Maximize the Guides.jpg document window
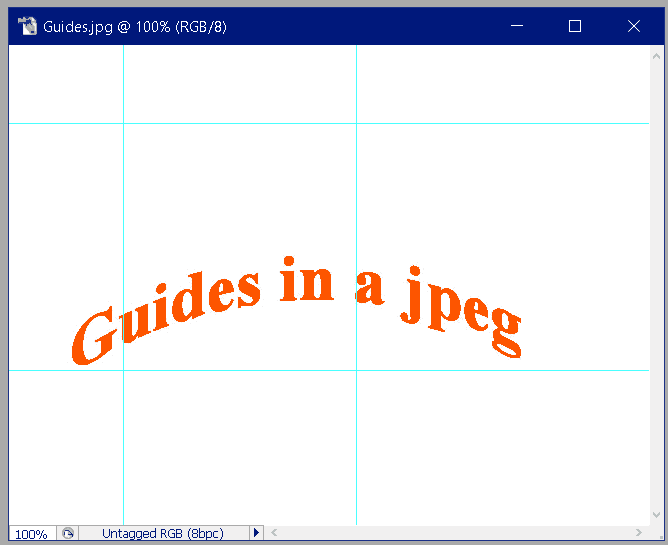The image size is (668, 545). [x=575, y=26]
